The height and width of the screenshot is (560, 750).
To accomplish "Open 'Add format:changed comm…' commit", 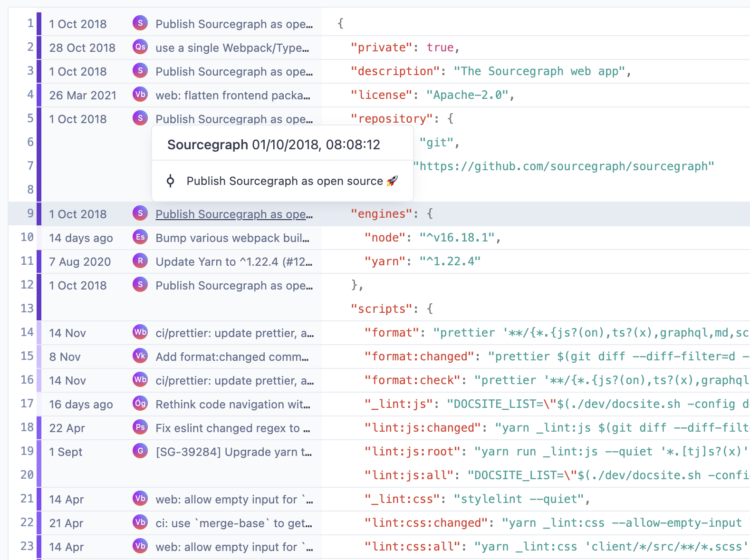I will click(232, 357).
